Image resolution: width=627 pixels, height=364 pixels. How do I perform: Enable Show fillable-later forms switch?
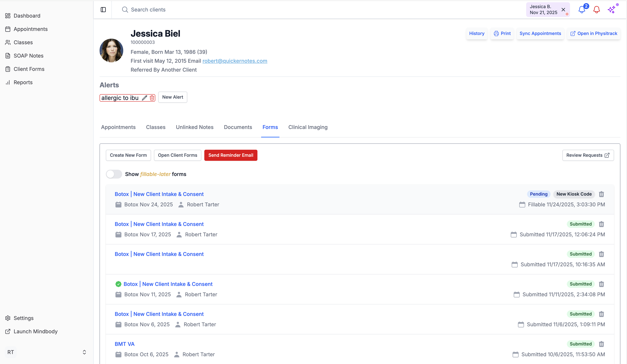(114, 174)
